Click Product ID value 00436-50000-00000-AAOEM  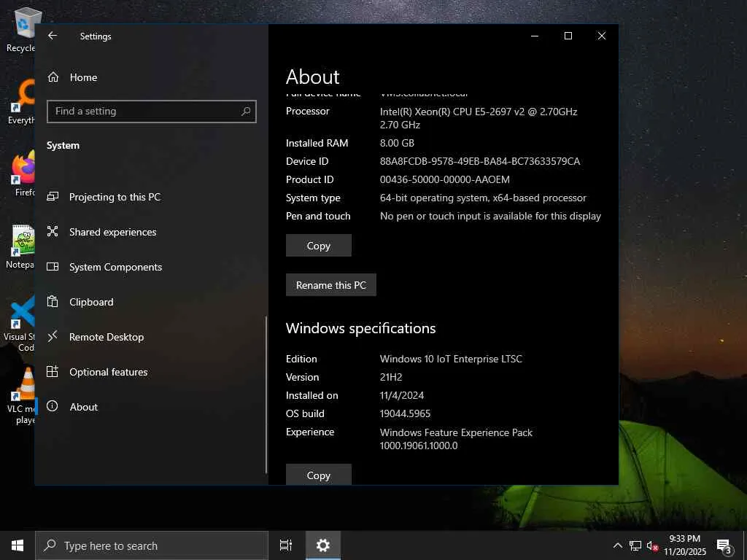pyautogui.click(x=444, y=179)
